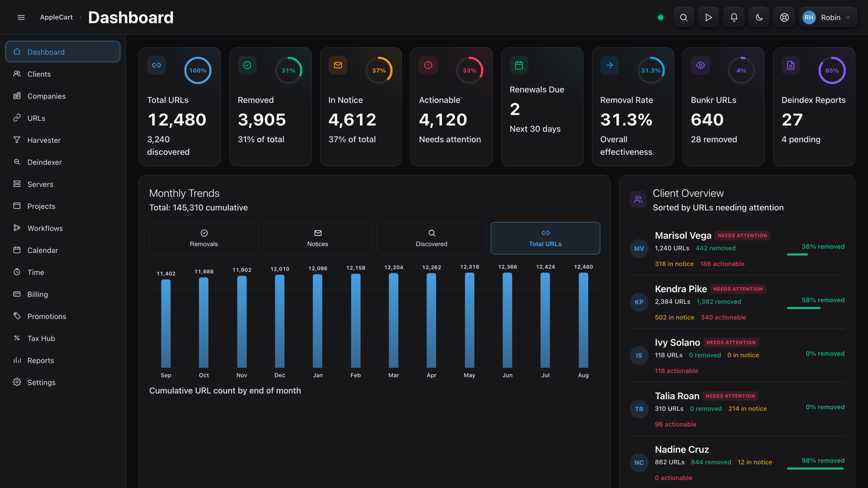
Task: Click the Deindex Reports document icon
Action: (791, 65)
